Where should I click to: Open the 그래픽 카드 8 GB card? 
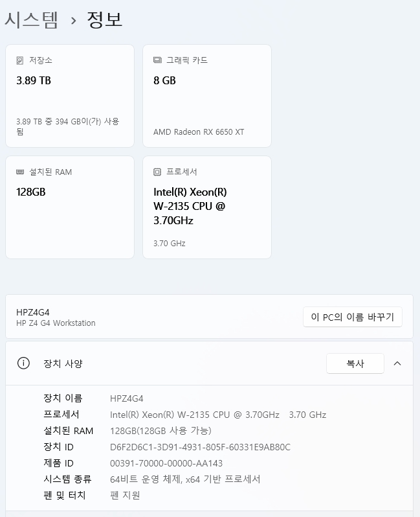(207, 96)
